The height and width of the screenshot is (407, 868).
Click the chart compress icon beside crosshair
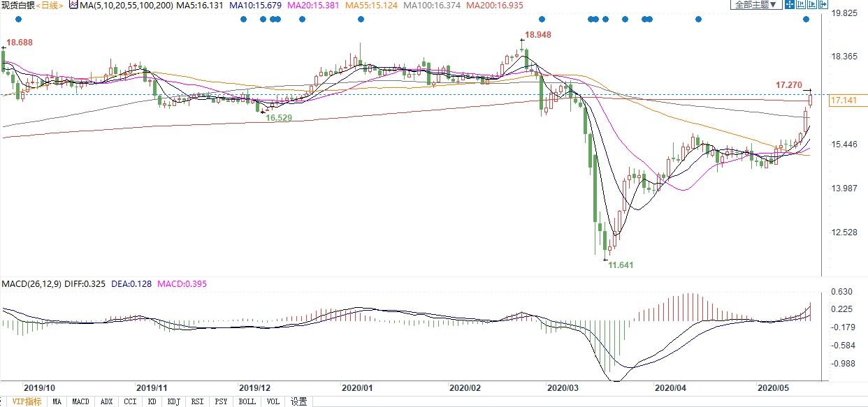point(801,4)
